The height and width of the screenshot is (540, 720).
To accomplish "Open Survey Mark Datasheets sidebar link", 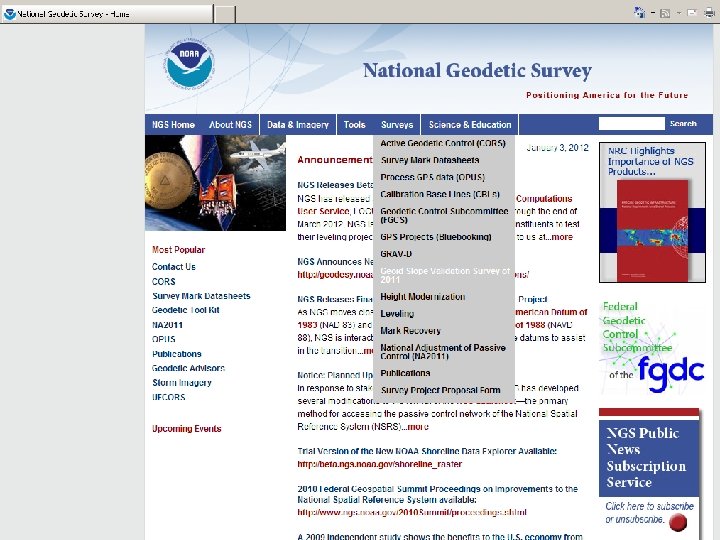I will (x=201, y=296).
